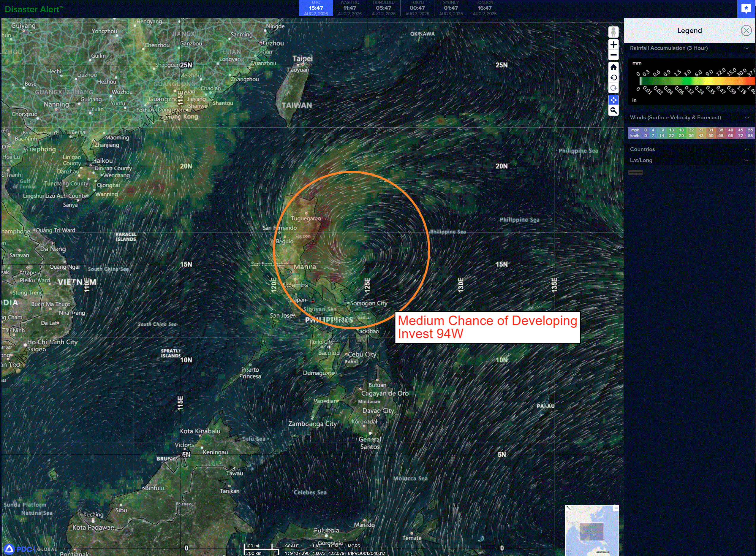Image resolution: width=756 pixels, height=556 pixels.
Task: Click the Zamboanga City map label
Action: tap(312, 424)
